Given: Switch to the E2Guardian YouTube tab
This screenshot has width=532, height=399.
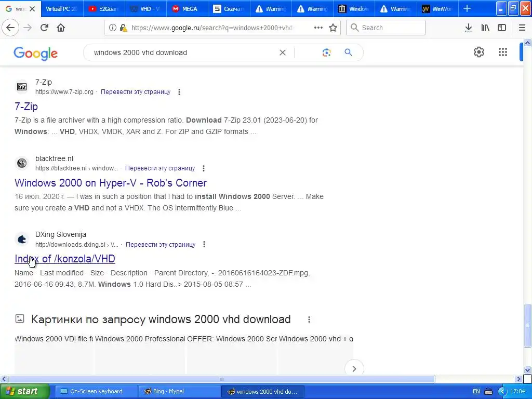Looking at the screenshot, I should pos(104,9).
